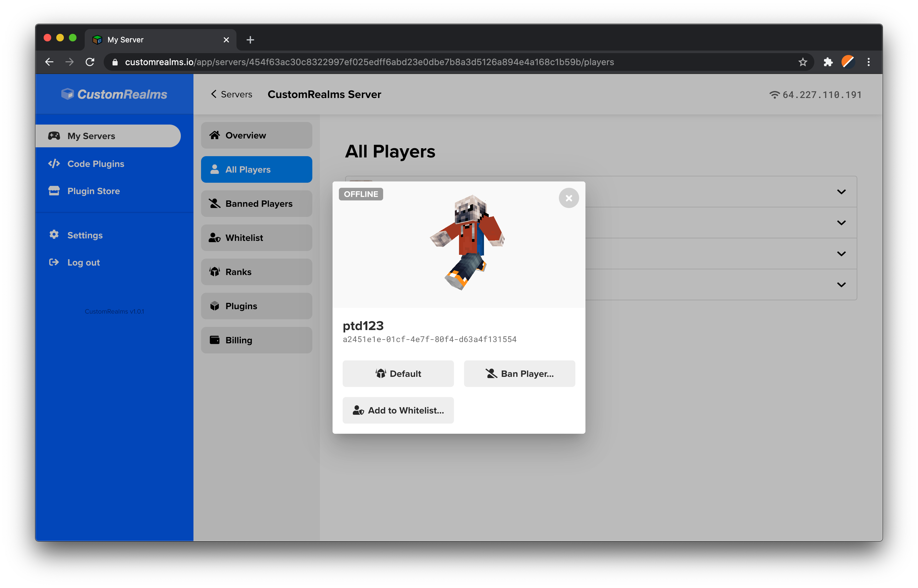Click Log out
918x588 pixels.
74,262
